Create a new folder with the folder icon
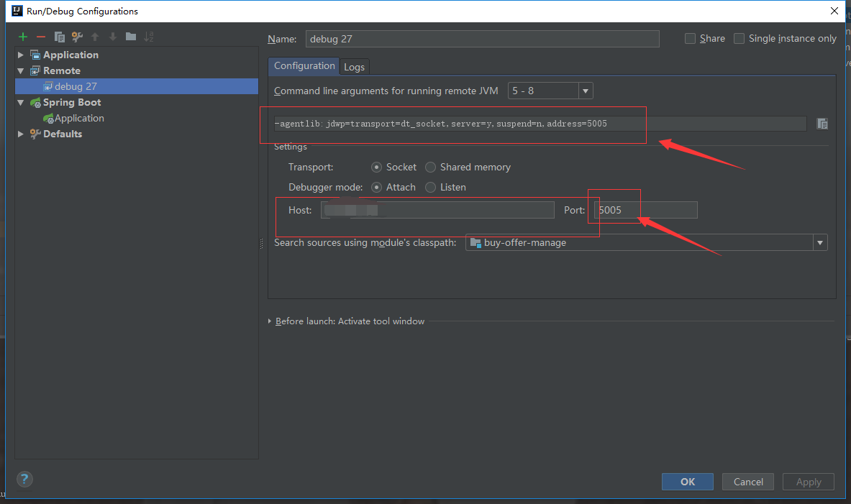This screenshot has height=504, width=851. pos(131,37)
